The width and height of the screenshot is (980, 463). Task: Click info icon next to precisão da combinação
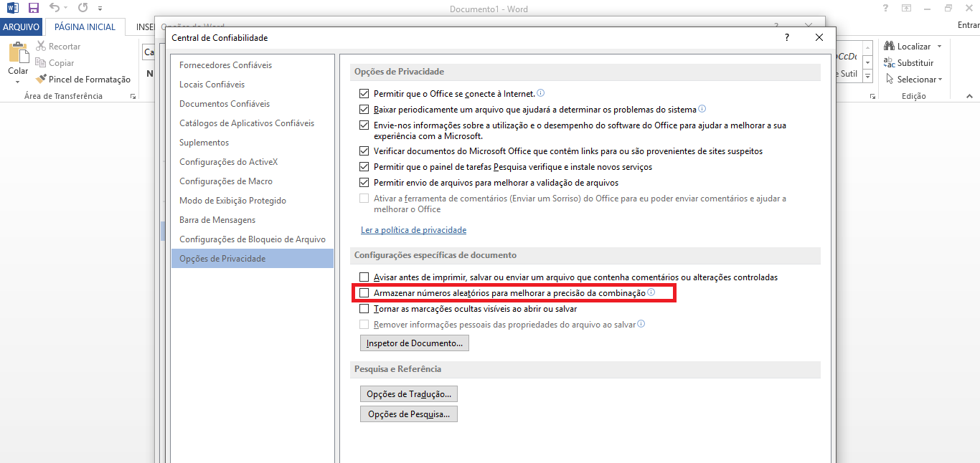click(651, 292)
